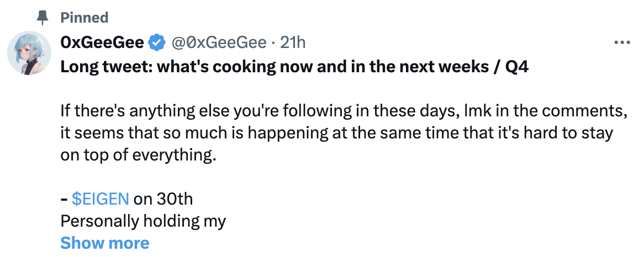Click the 21h timestamp

point(293,42)
